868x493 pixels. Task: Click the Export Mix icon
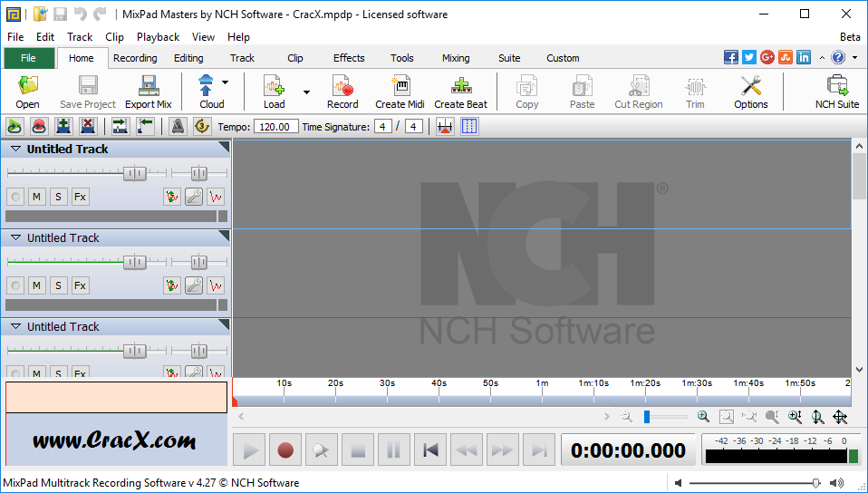149,92
